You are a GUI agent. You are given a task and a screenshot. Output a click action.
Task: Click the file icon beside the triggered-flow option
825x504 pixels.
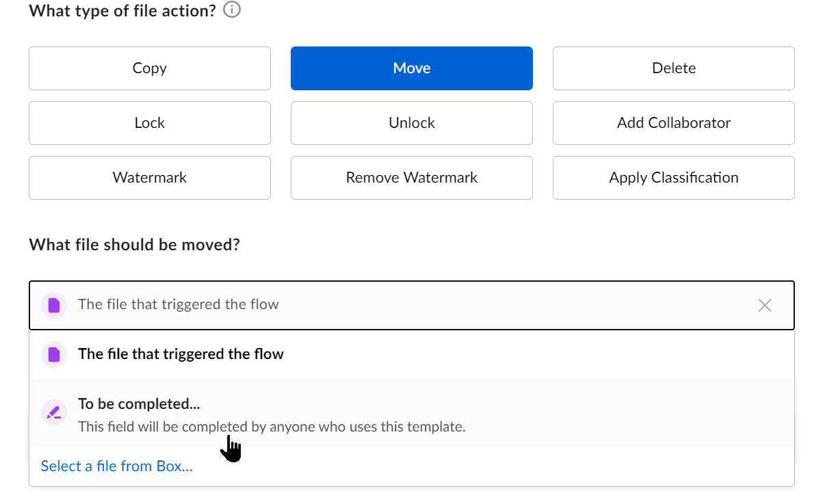pos(54,354)
